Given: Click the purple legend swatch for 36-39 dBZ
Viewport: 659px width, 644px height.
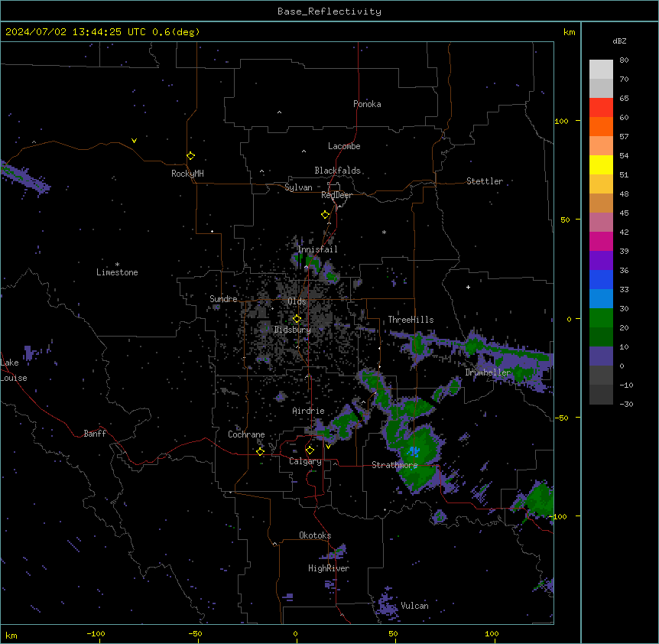Looking at the screenshot, I should coord(601,261).
